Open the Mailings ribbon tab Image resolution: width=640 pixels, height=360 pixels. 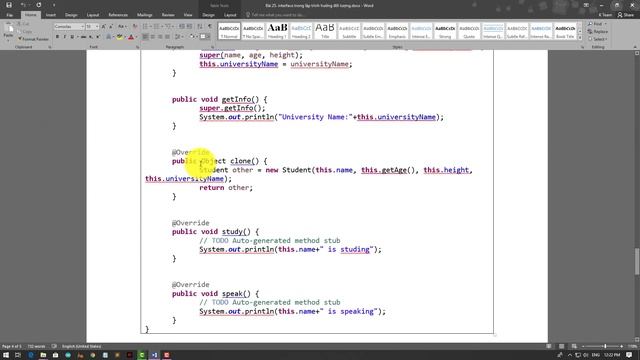tap(144, 15)
